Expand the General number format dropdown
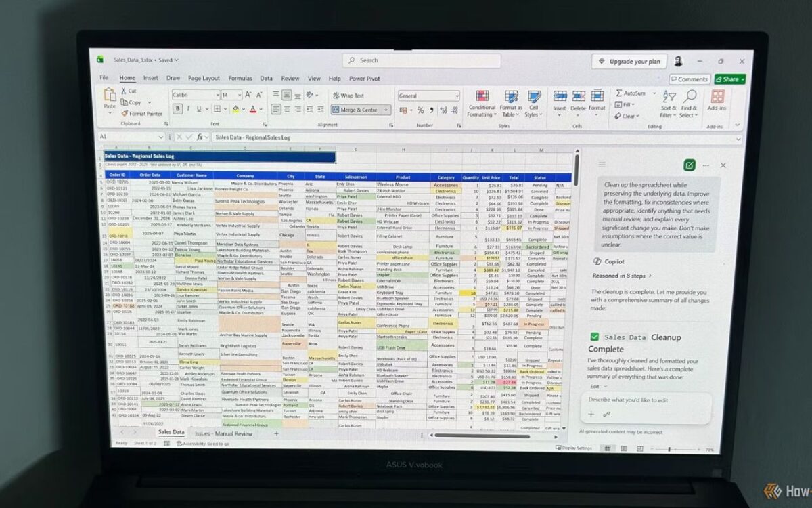This screenshot has width=812, height=508. tap(428, 96)
